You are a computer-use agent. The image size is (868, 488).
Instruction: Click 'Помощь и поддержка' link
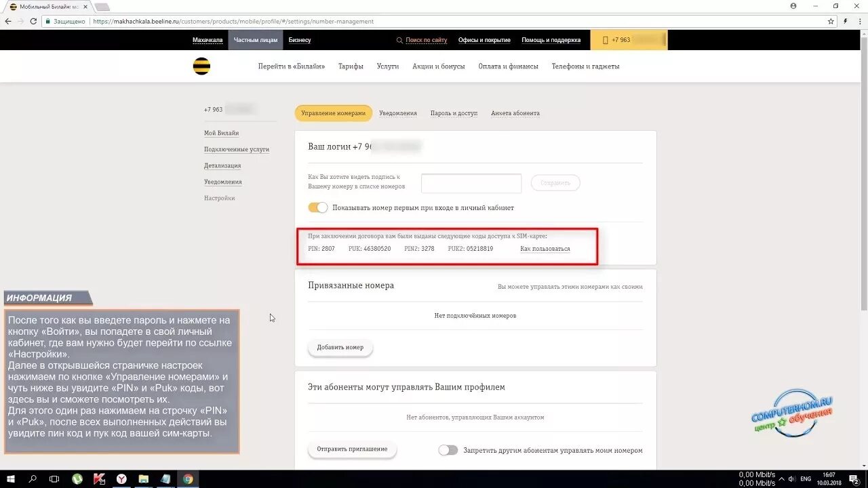click(551, 40)
